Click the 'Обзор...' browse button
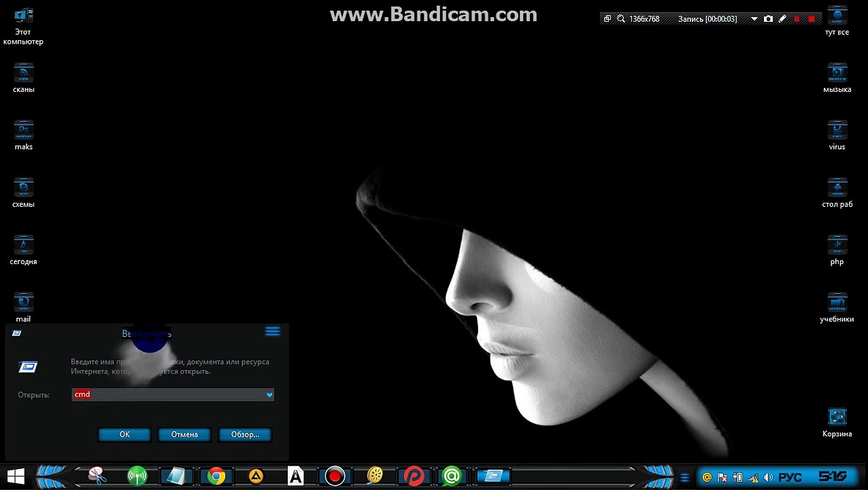Image resolution: width=868 pixels, height=490 pixels. click(x=245, y=434)
